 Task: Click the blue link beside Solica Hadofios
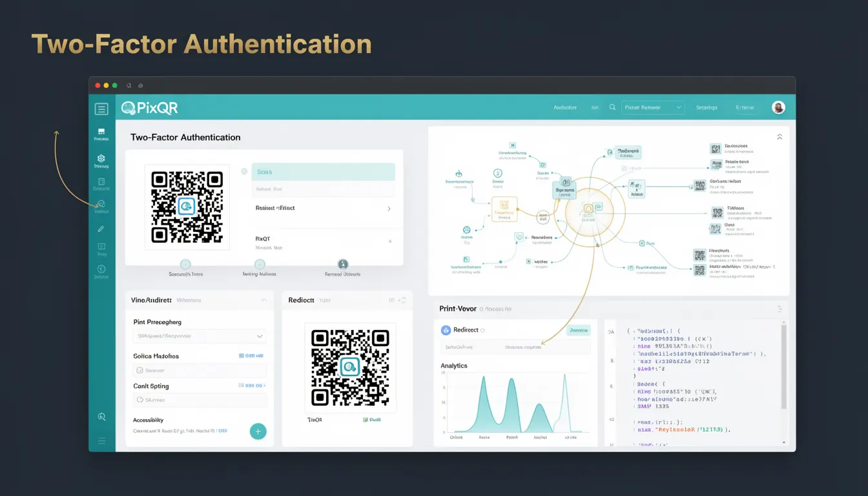(x=251, y=356)
